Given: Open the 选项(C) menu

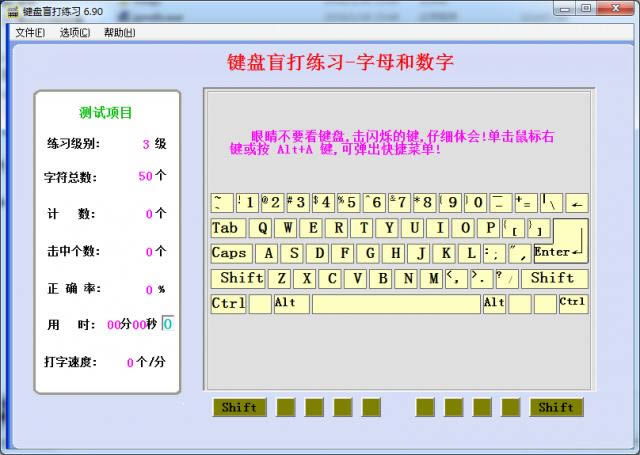Looking at the screenshot, I should pyautogui.click(x=74, y=32).
